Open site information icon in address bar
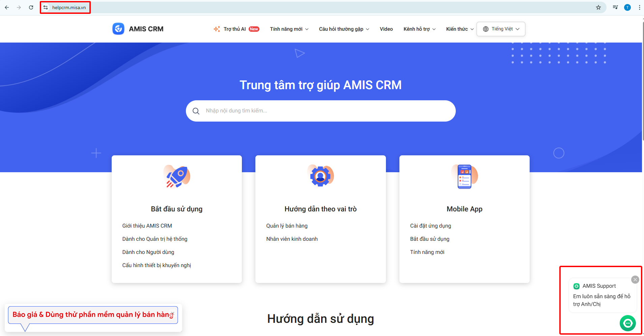 (x=46, y=7)
